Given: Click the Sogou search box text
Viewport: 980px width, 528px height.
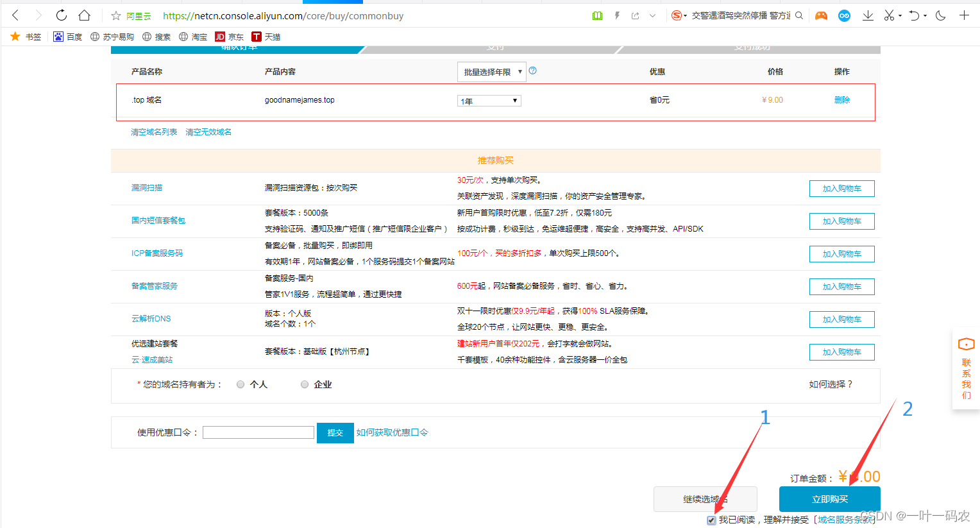Looking at the screenshot, I should point(741,15).
